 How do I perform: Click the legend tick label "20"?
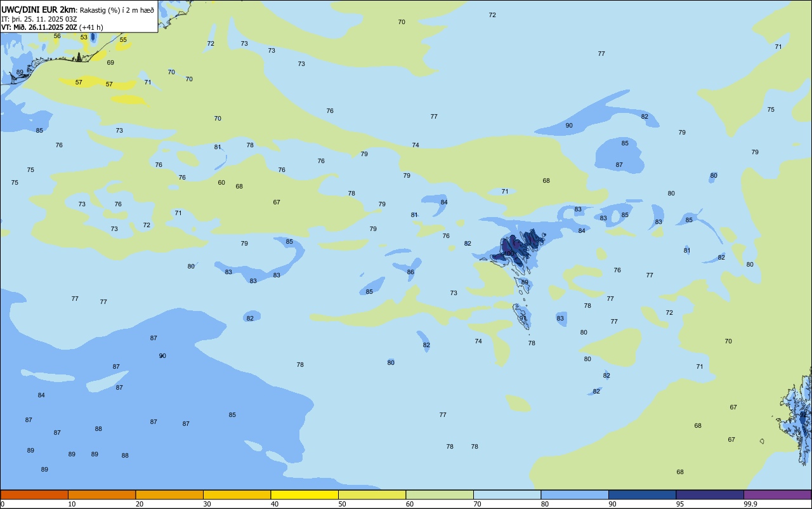point(140,504)
